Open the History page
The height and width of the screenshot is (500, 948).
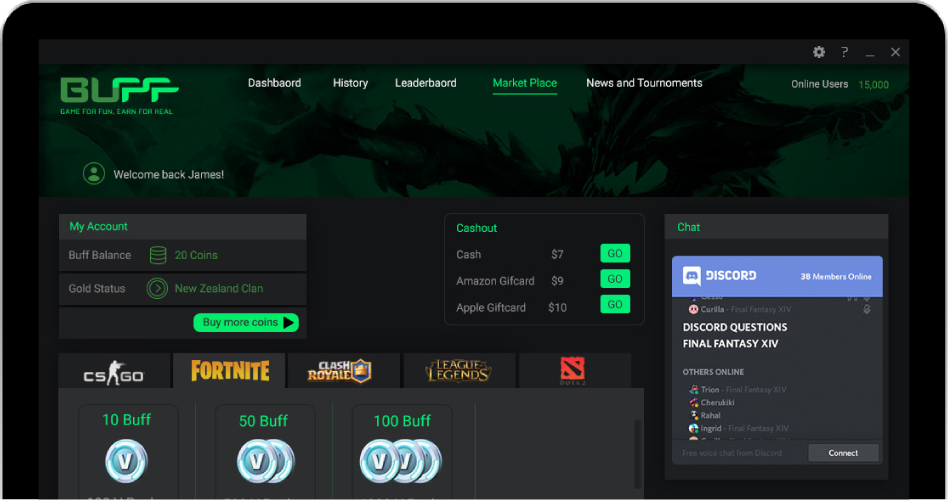(350, 83)
